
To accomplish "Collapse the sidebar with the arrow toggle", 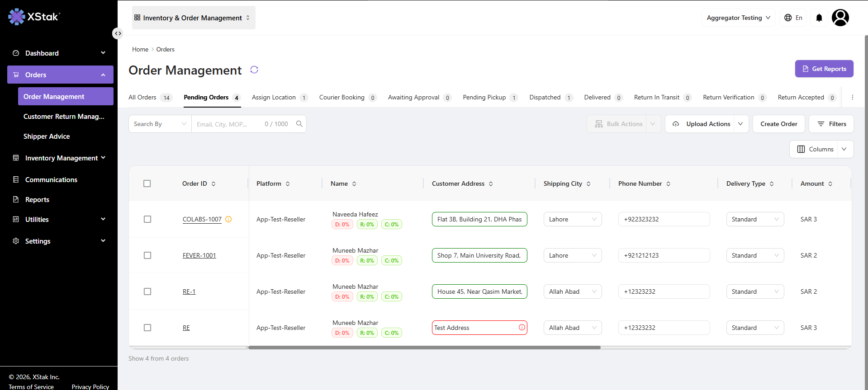I will [118, 33].
